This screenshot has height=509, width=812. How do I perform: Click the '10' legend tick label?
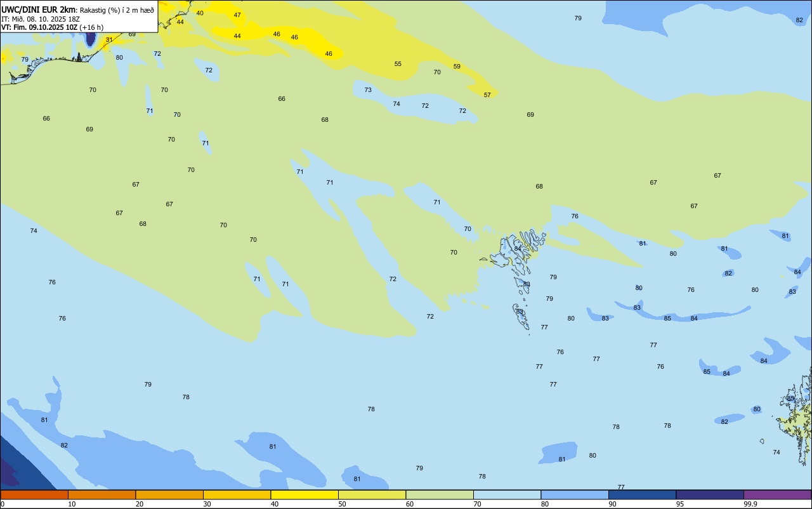(72, 504)
